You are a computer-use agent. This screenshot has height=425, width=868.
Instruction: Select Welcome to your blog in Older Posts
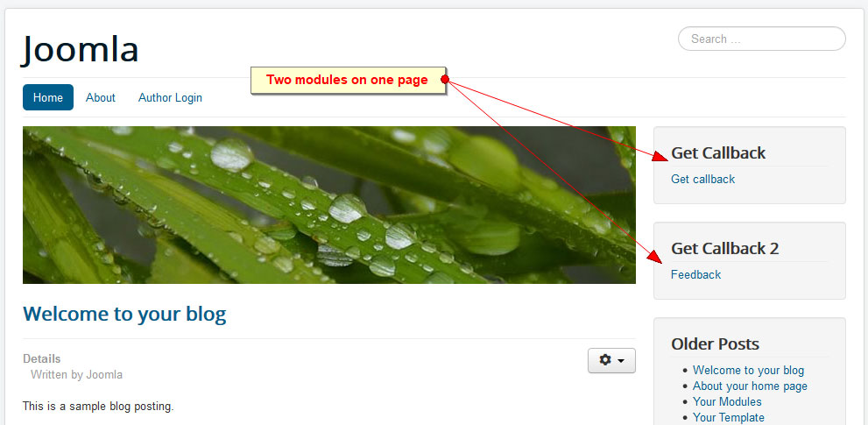coord(748,370)
